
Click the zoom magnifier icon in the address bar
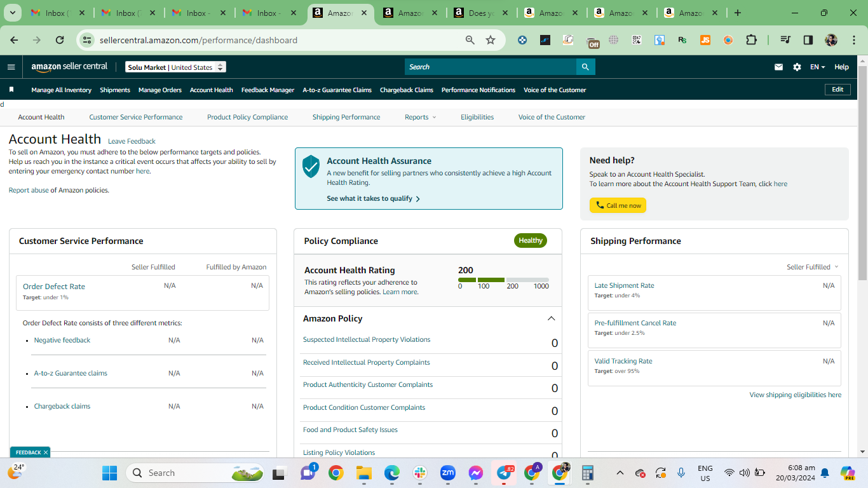[x=470, y=40]
